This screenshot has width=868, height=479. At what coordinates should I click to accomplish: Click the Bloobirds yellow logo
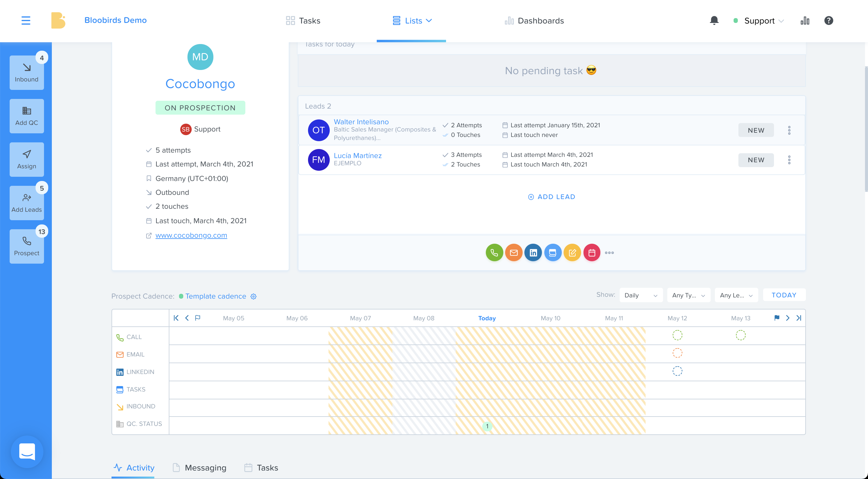58,20
